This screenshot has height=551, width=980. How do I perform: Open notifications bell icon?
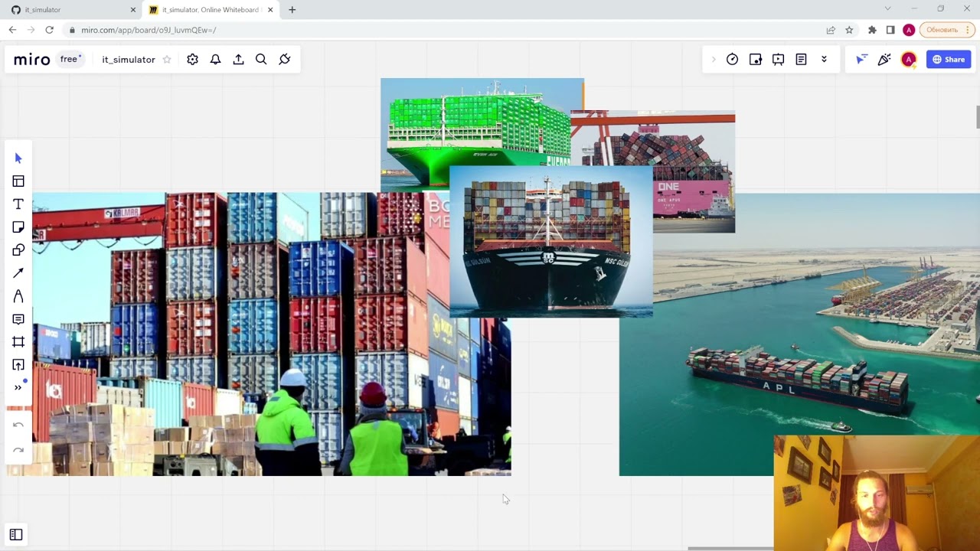(215, 60)
